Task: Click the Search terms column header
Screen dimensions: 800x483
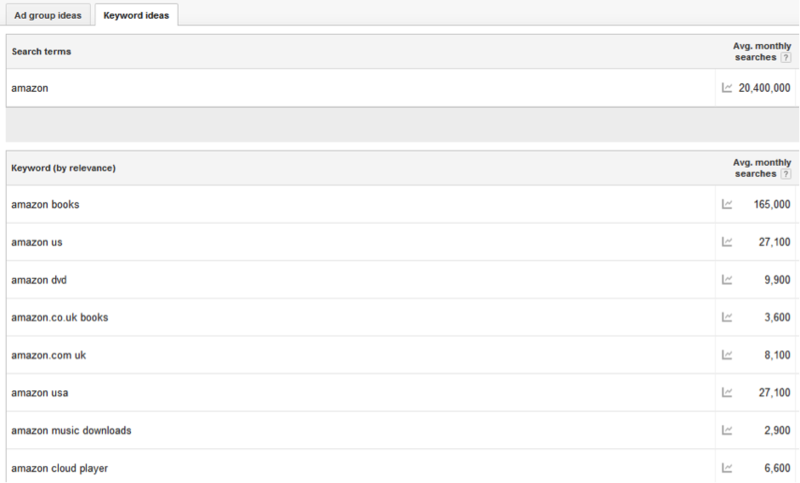Action: 41,52
